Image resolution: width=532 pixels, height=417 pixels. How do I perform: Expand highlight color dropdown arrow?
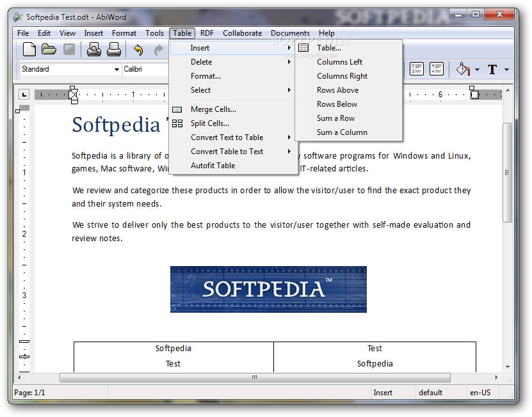click(x=477, y=70)
